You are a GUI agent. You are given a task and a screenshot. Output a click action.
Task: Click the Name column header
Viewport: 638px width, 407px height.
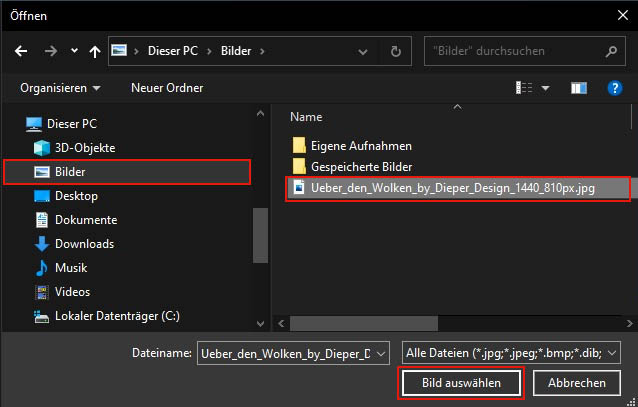pos(306,117)
